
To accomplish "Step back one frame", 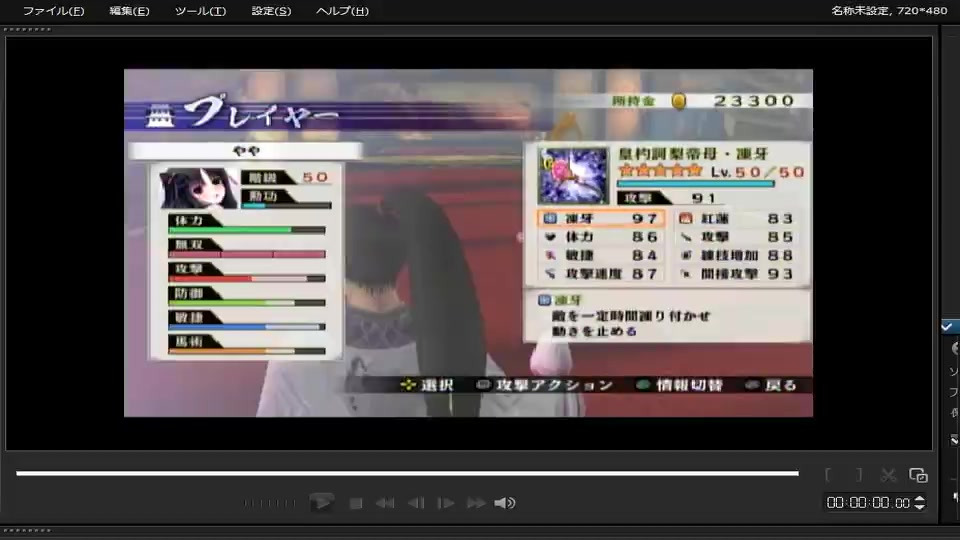I will 416,503.
